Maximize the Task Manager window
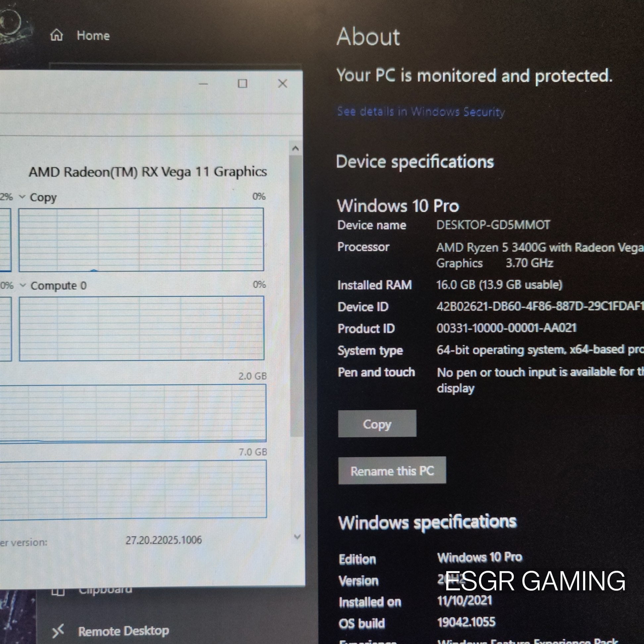644x644 pixels. click(243, 83)
